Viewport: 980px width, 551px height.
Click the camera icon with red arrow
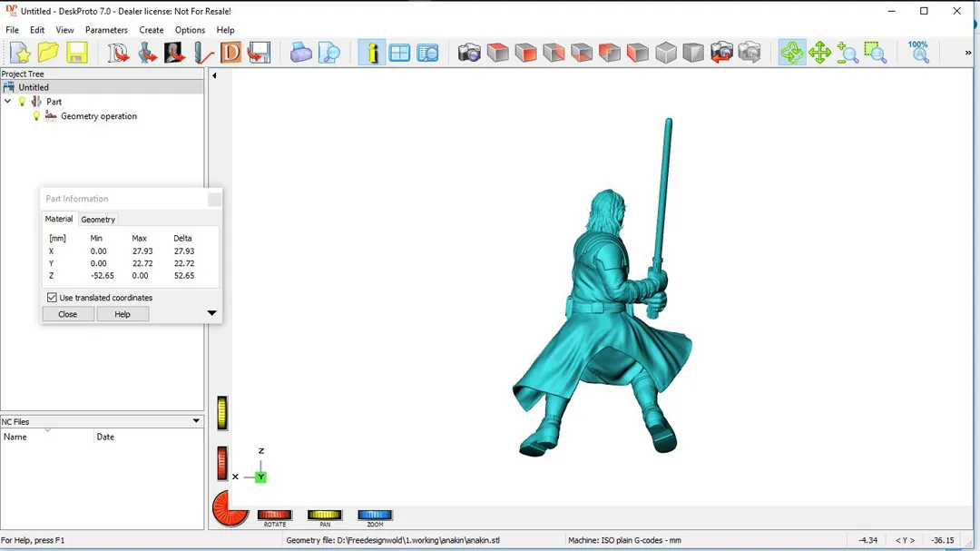pyautogui.click(x=722, y=53)
